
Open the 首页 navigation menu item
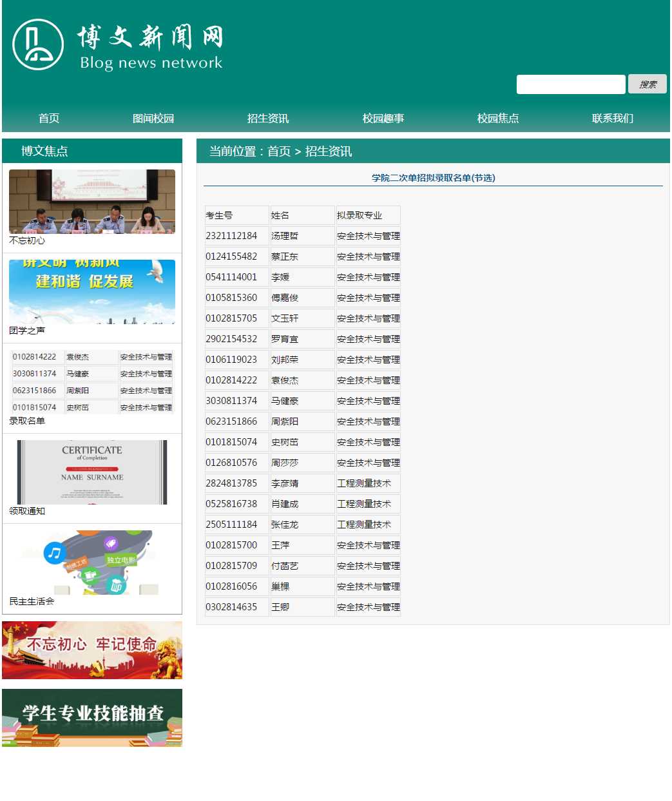(x=49, y=119)
